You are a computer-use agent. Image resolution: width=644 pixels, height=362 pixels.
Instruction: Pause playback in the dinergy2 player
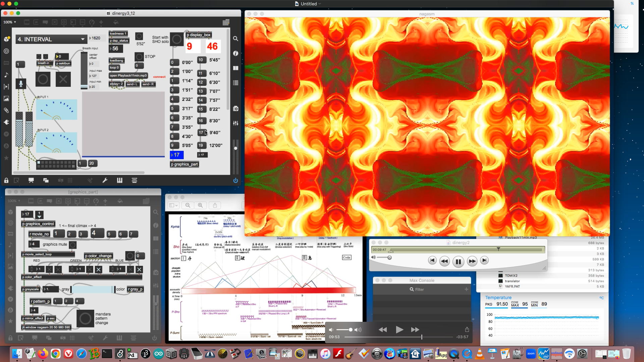[458, 261]
